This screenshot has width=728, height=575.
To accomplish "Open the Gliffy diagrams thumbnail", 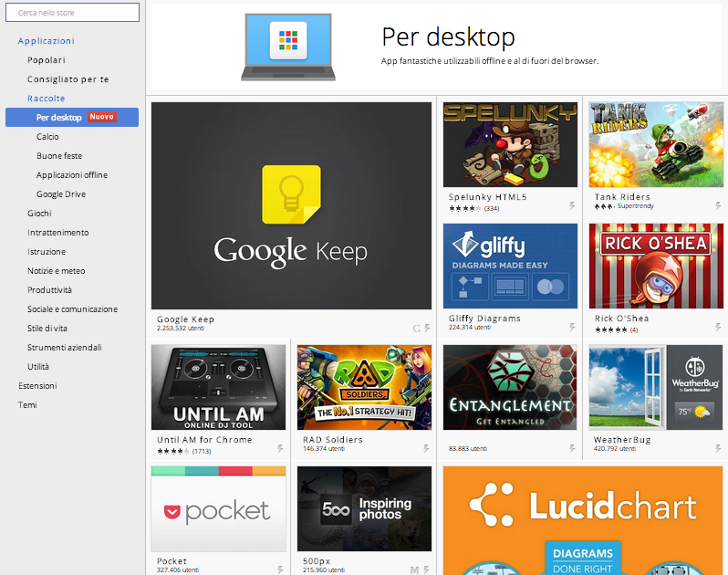I will click(x=510, y=267).
